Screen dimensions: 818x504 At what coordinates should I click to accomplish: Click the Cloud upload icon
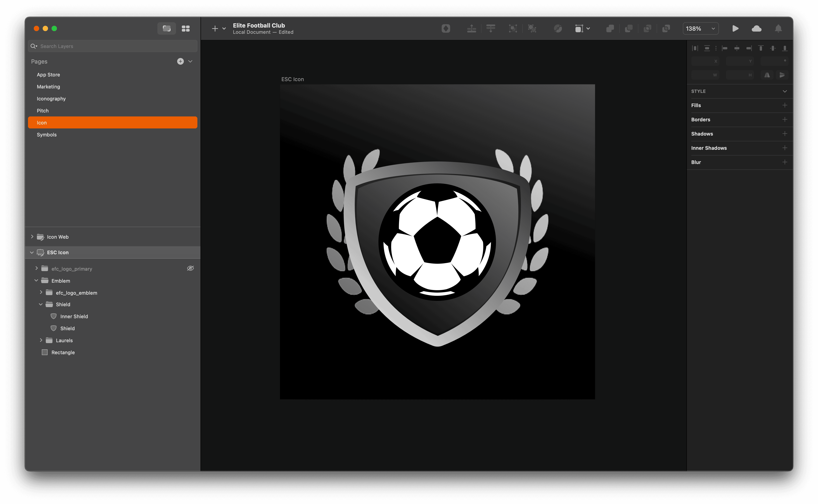click(757, 29)
